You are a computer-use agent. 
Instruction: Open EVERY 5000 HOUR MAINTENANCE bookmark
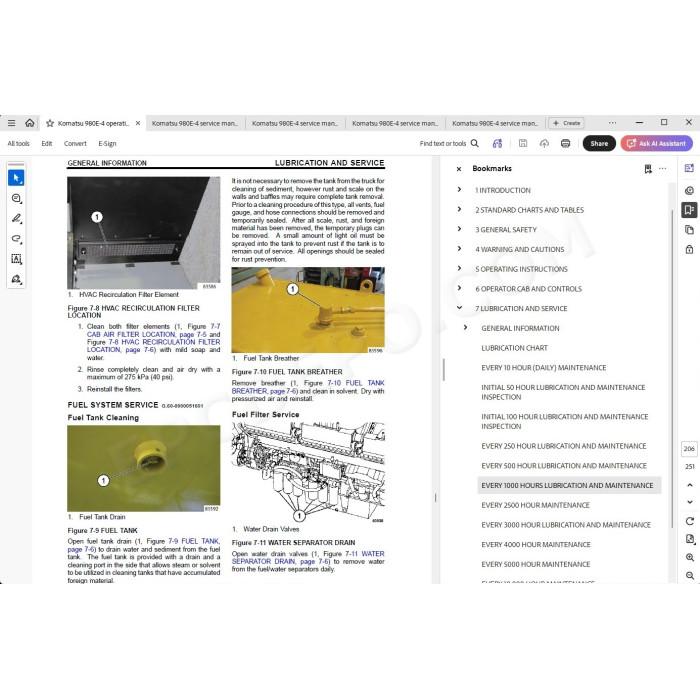535,564
